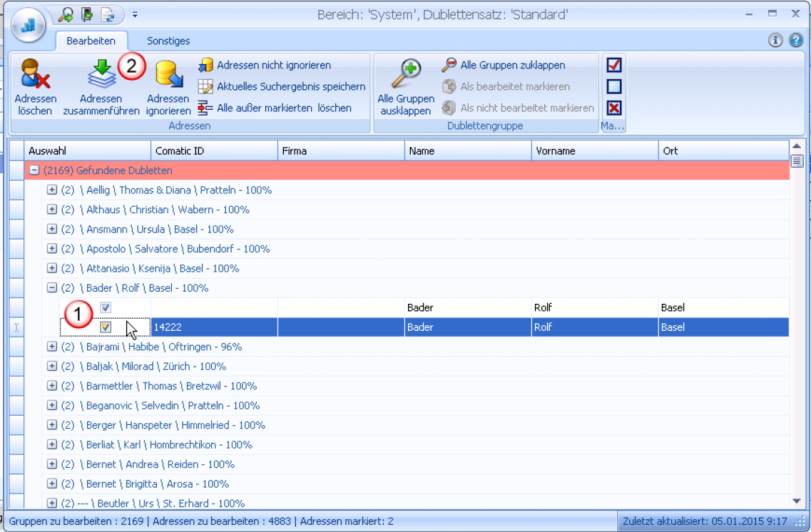Collapse the Gefundene Dubletten root node

pyautogui.click(x=34, y=171)
